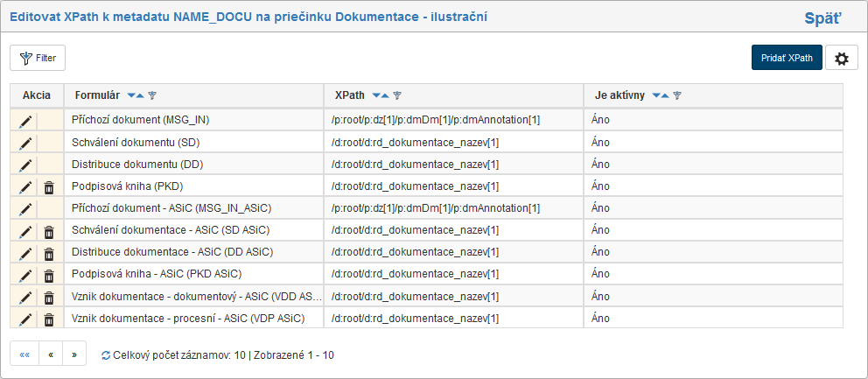Sort XPath column ascending arrow

(385, 95)
